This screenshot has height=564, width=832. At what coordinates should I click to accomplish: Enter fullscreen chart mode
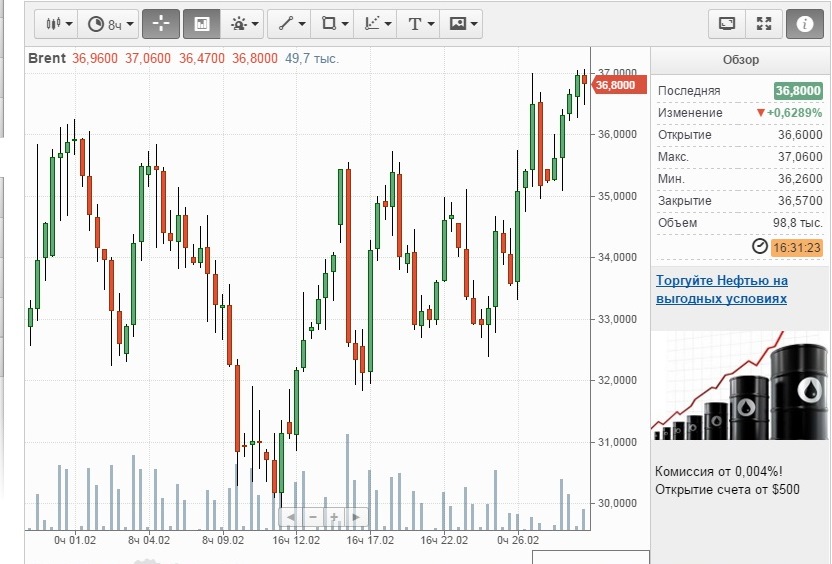pyautogui.click(x=764, y=23)
